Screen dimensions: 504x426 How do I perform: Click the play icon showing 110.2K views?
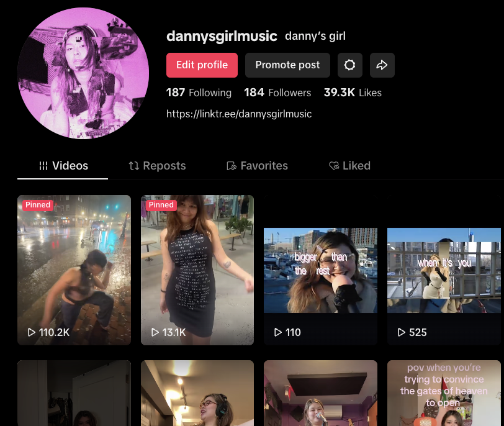pyautogui.click(x=32, y=332)
